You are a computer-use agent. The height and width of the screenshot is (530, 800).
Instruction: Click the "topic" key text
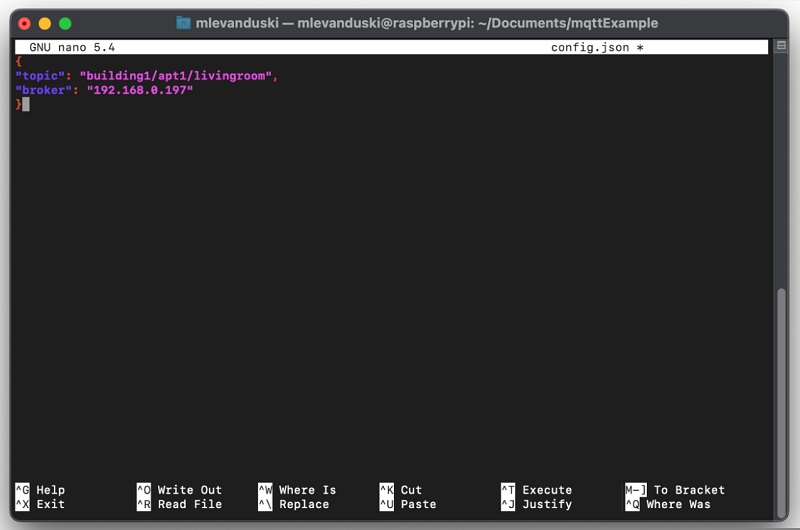pos(40,76)
